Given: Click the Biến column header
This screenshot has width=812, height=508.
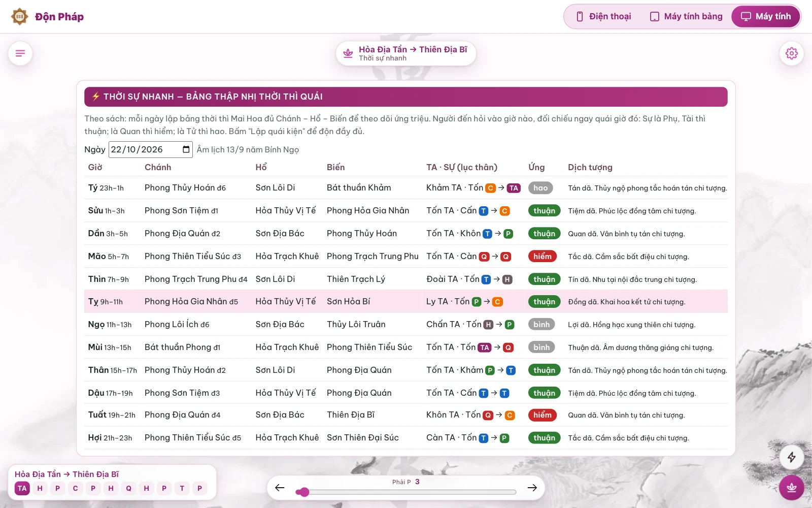Looking at the screenshot, I should (336, 167).
